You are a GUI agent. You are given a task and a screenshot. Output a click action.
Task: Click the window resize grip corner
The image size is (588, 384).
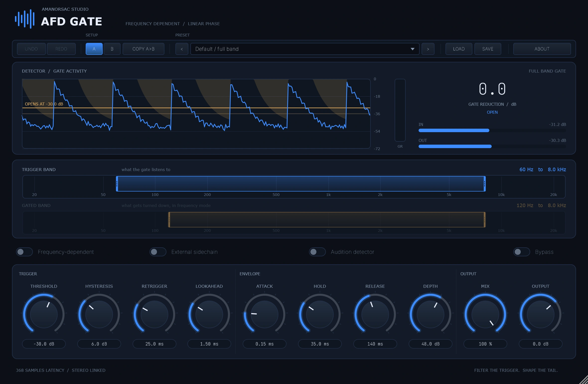click(584, 380)
